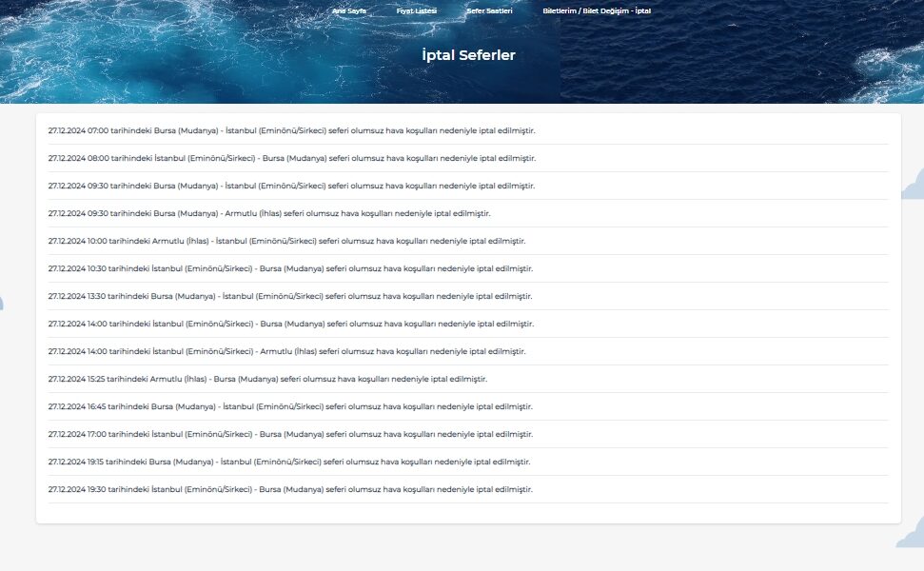The width and height of the screenshot is (924, 571).
Task: Go to Fiyat Listesi page
Action: [416, 10]
